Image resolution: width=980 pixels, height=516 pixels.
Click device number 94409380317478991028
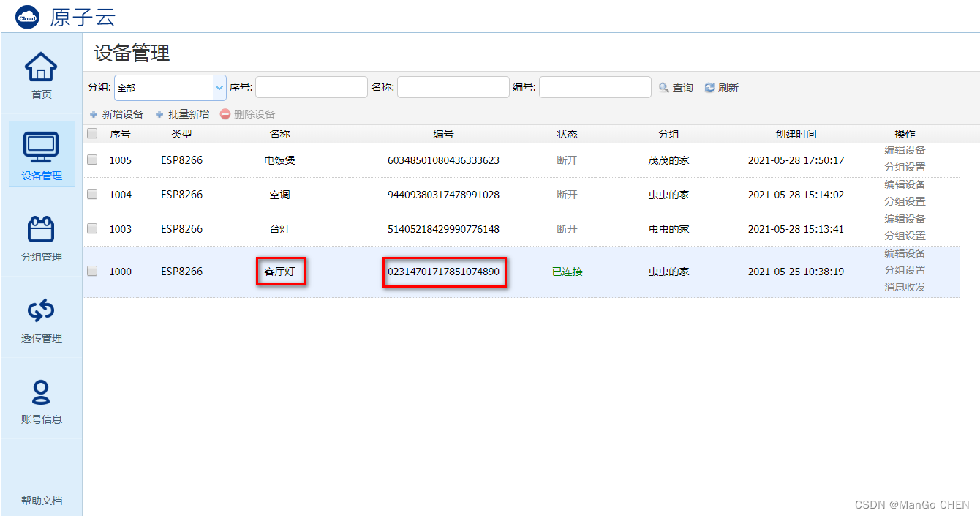coord(443,195)
